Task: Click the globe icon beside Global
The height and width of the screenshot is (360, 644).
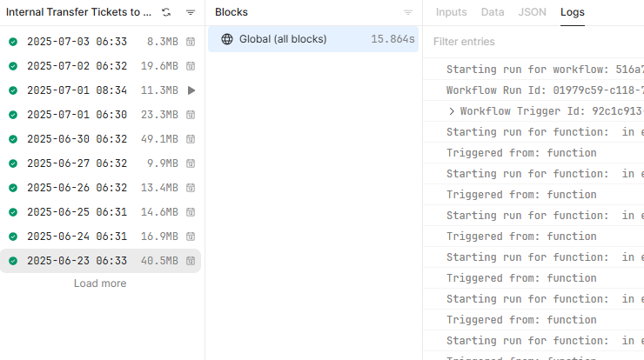Action: pos(227,39)
